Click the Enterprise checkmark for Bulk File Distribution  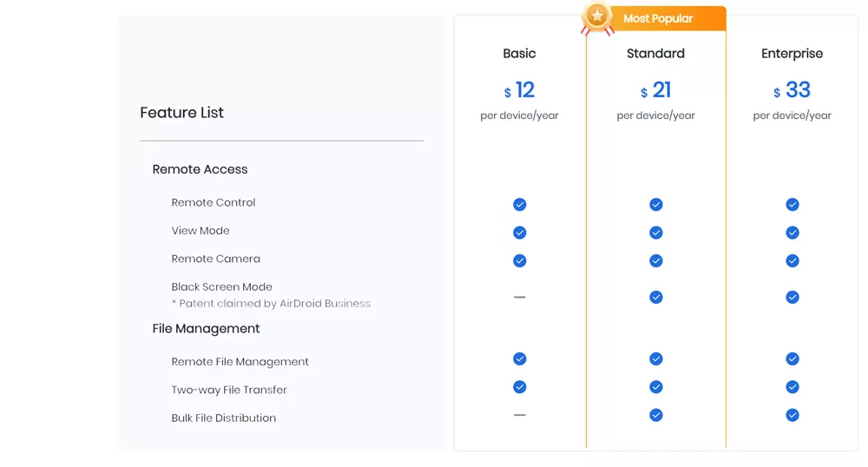(x=792, y=416)
